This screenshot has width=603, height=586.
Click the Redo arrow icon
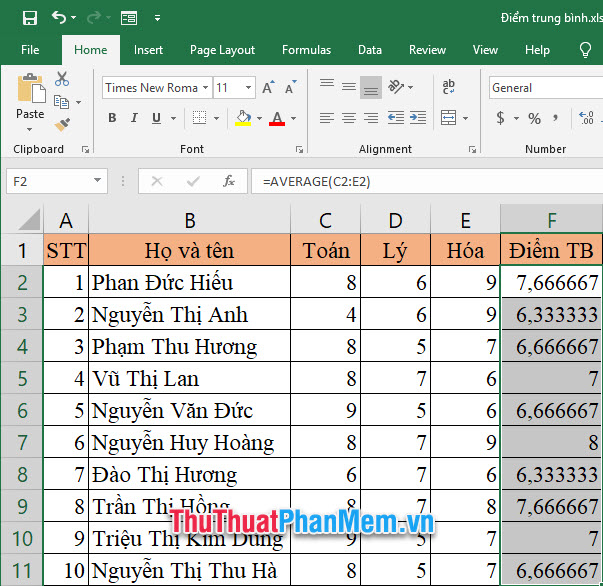[94, 17]
